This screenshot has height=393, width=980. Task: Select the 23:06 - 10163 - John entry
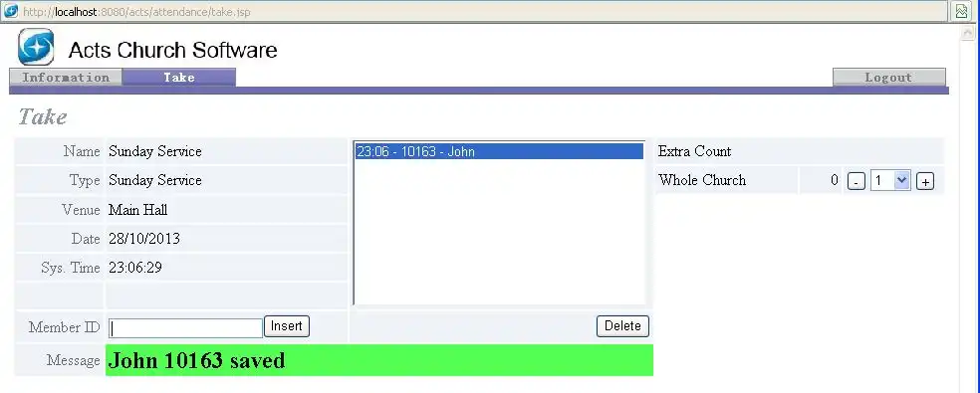point(499,151)
